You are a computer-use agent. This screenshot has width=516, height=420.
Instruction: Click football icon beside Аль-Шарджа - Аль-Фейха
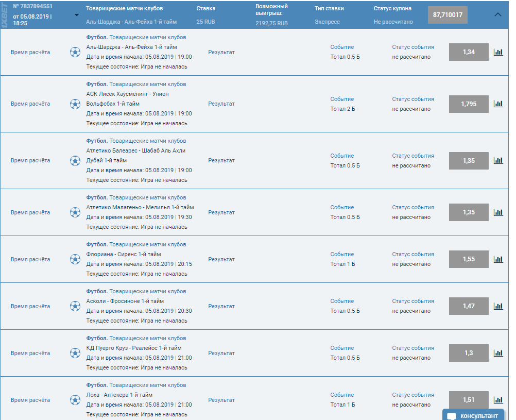(x=75, y=52)
